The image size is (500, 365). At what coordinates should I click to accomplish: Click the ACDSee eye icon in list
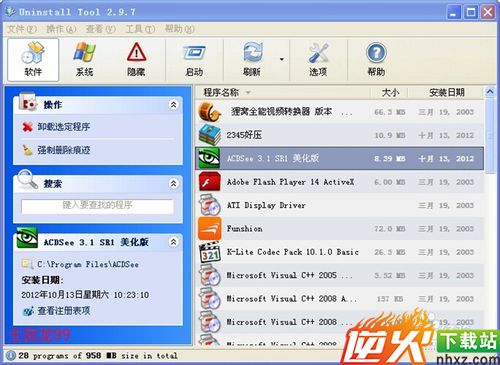coord(209,158)
